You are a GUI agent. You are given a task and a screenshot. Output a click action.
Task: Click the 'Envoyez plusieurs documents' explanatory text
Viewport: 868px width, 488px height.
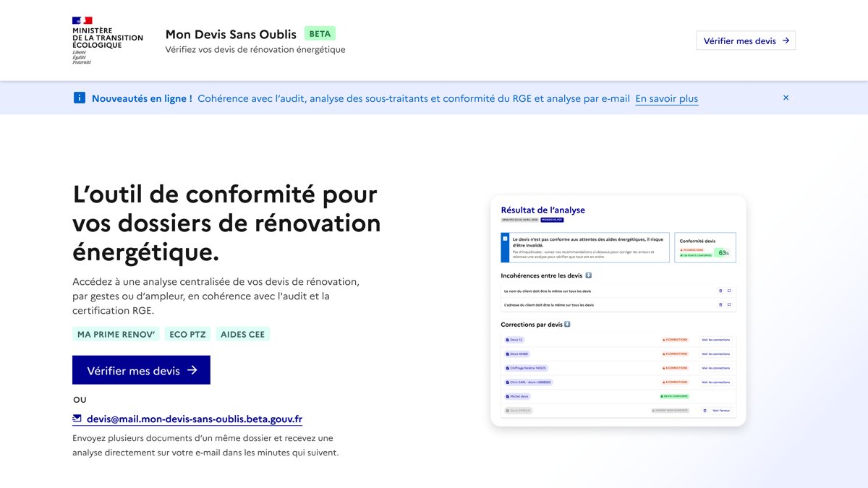pyautogui.click(x=205, y=445)
